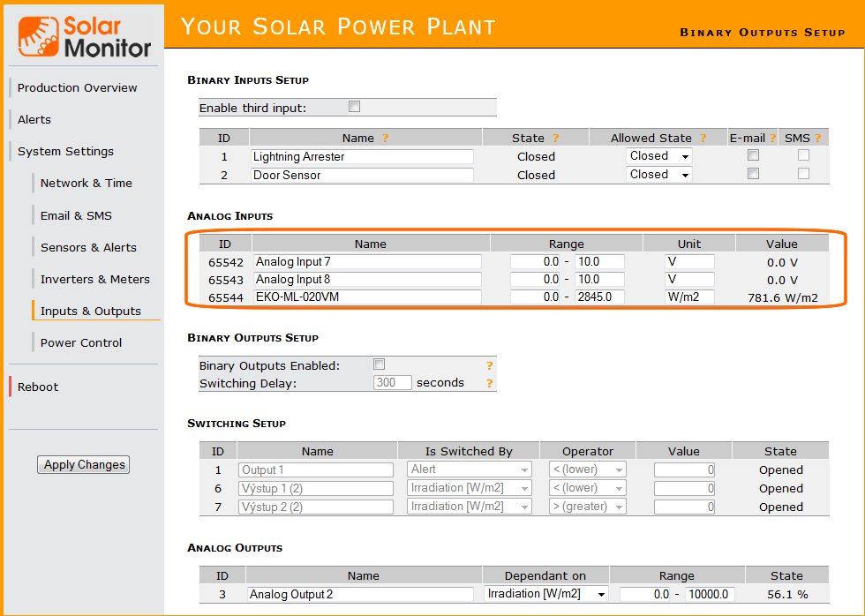The image size is (865, 616).
Task: Click help icon next to E-mail column
Action: pyautogui.click(x=772, y=139)
